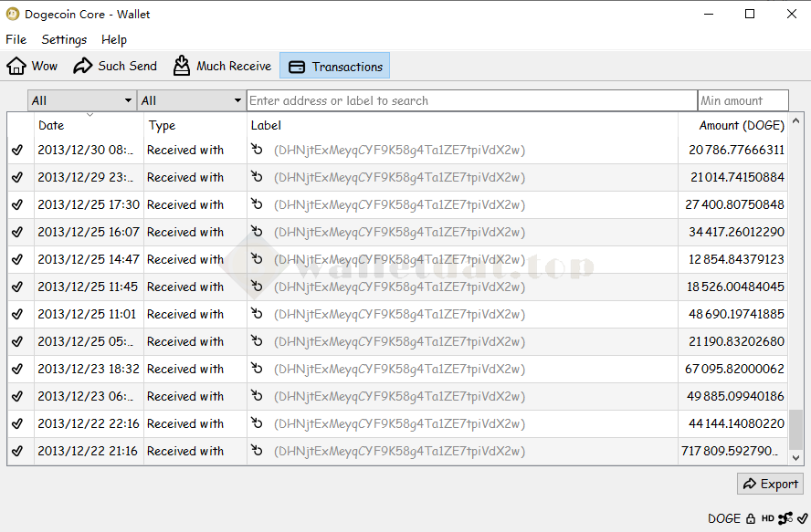Open the File menu
The width and height of the screenshot is (811, 532).
(16, 39)
